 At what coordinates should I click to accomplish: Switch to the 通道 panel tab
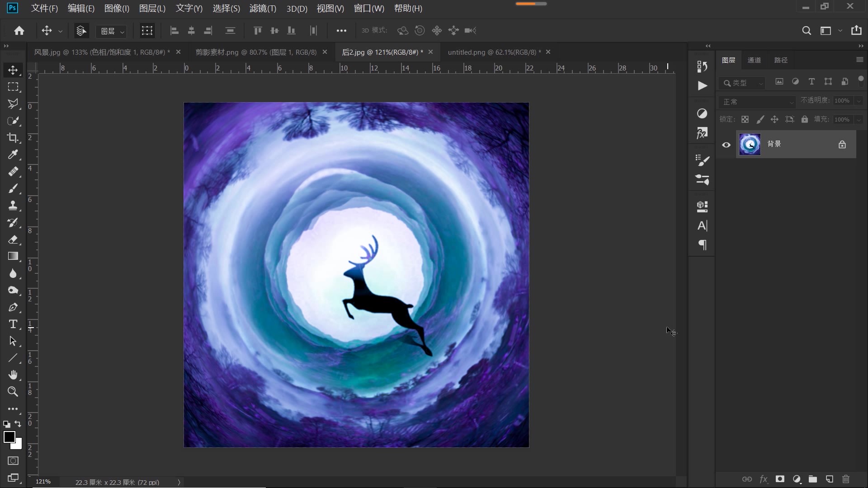(754, 60)
